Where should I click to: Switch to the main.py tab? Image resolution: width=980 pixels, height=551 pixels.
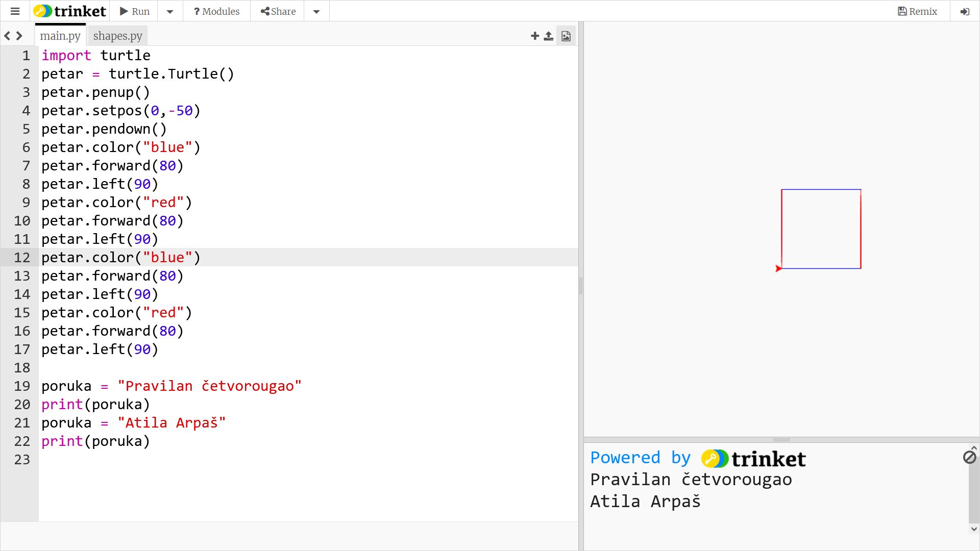60,36
